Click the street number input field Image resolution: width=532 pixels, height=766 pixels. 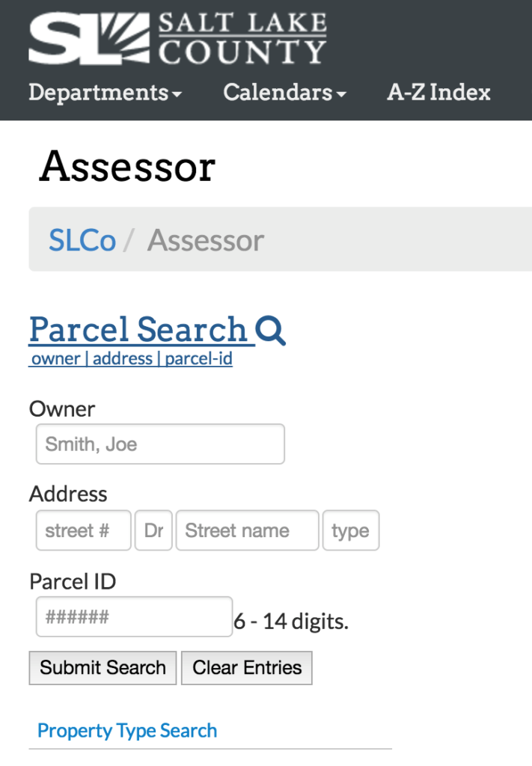coord(84,530)
